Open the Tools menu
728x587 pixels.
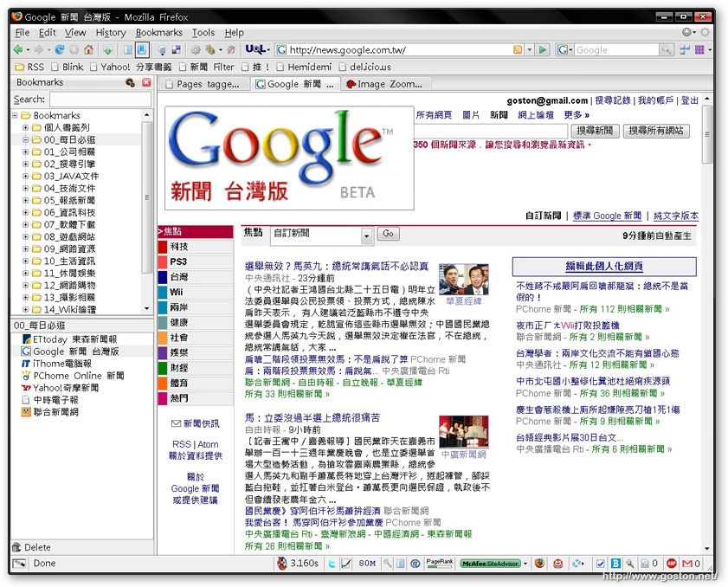[203, 33]
